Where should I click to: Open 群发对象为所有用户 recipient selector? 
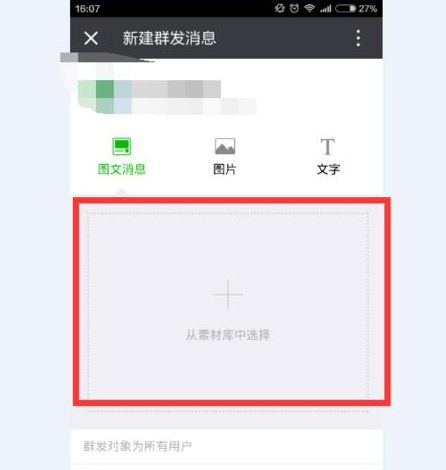click(226, 446)
